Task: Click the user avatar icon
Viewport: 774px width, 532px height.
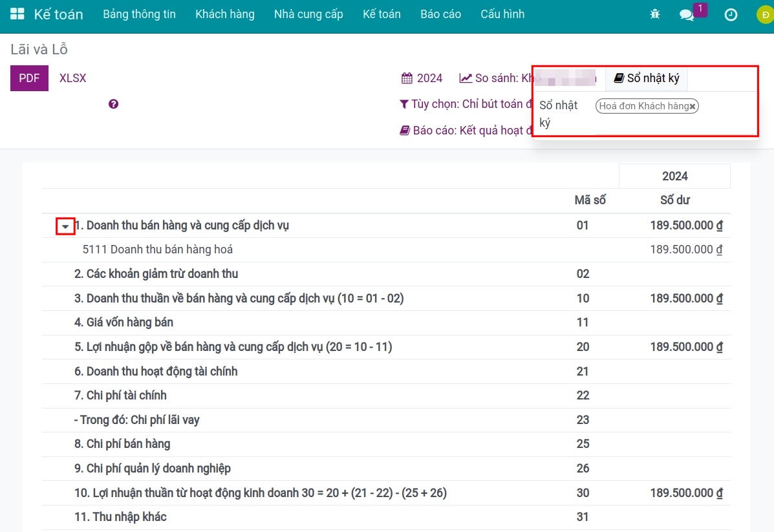Action: [x=764, y=14]
